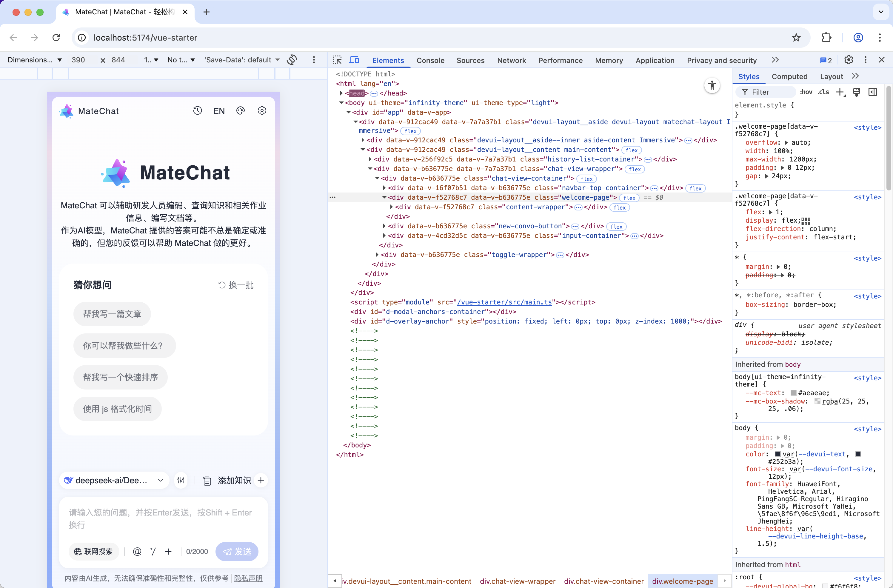Open MateChat settings gear icon
Image resolution: width=893 pixels, height=588 pixels.
262,111
